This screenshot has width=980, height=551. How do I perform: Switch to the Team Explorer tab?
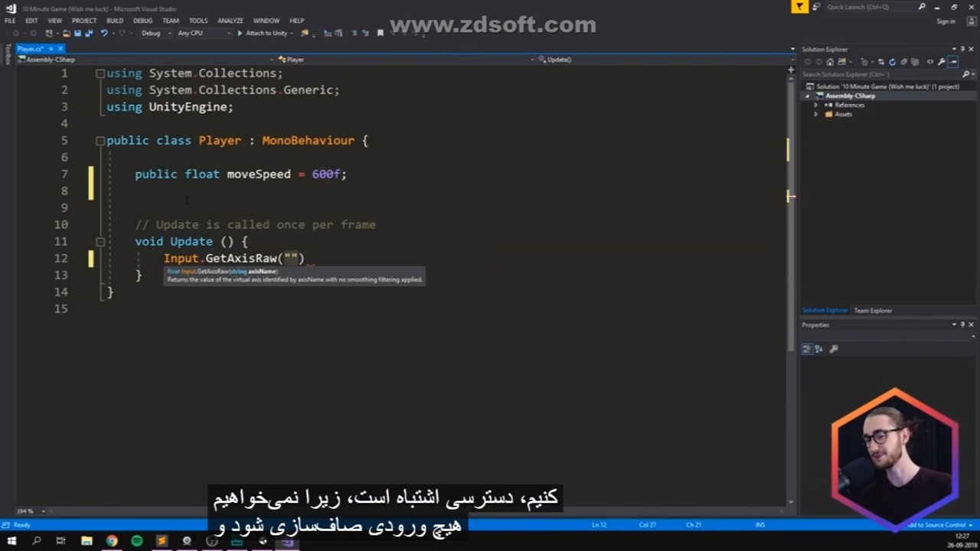pyautogui.click(x=873, y=311)
